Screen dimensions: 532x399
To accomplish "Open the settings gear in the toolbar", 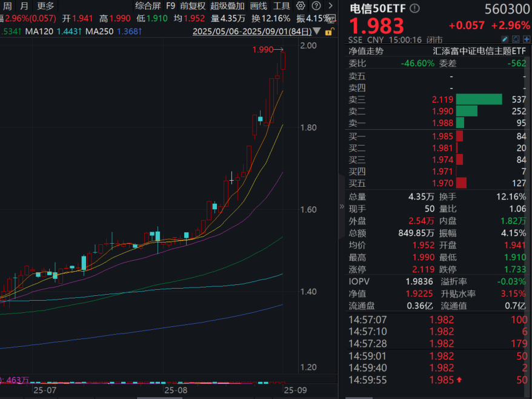I will 301,5.
